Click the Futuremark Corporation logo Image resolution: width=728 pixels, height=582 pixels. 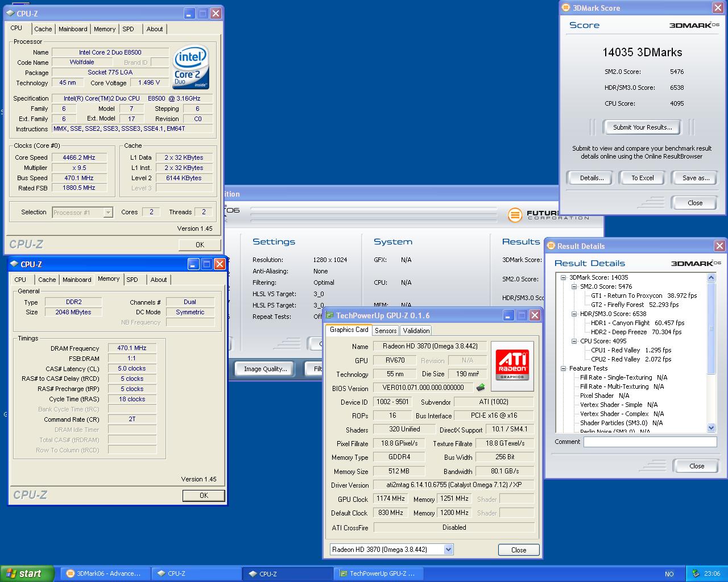pyautogui.click(x=549, y=215)
